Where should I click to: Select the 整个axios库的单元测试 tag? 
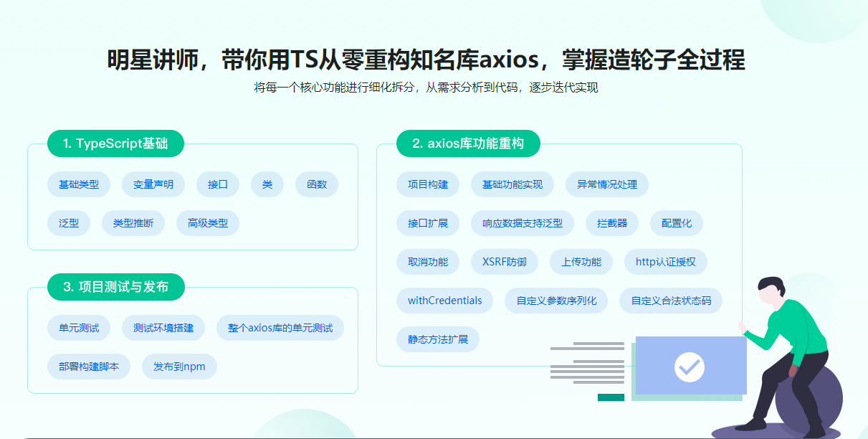point(280,328)
